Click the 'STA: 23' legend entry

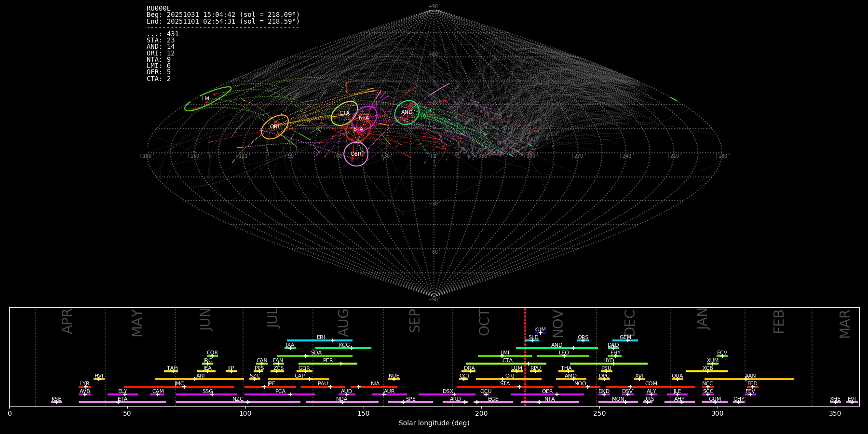pyautogui.click(x=161, y=41)
